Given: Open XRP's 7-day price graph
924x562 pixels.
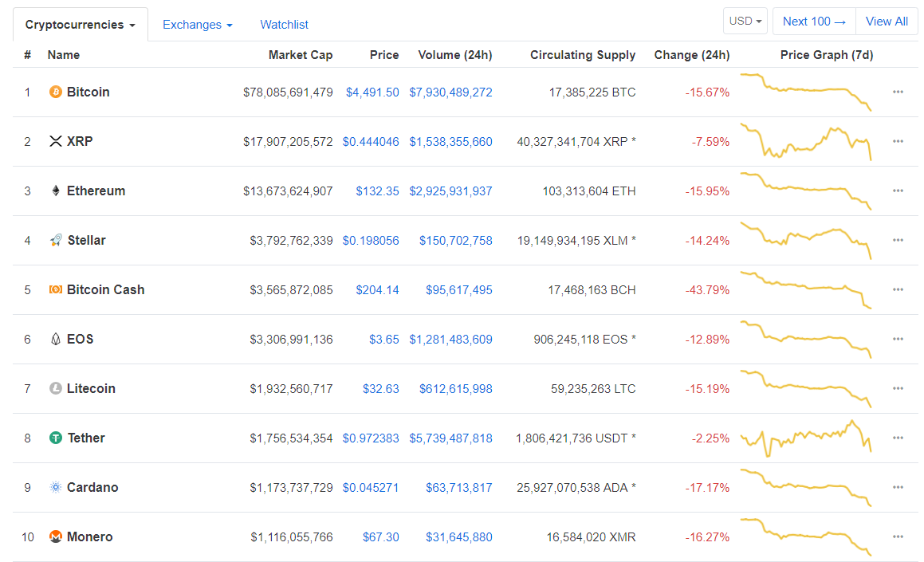Looking at the screenshot, I should pos(805,141).
